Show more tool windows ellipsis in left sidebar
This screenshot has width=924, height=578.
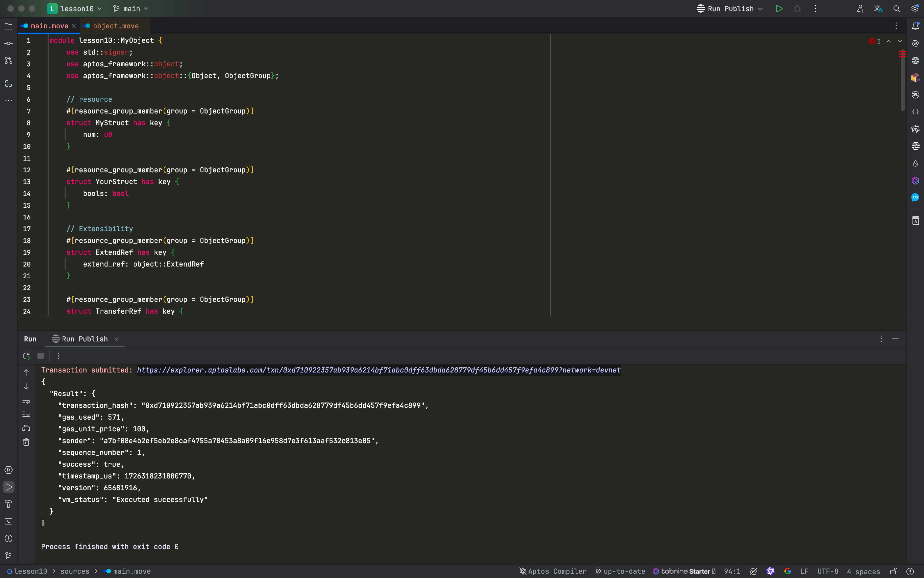tap(8, 101)
